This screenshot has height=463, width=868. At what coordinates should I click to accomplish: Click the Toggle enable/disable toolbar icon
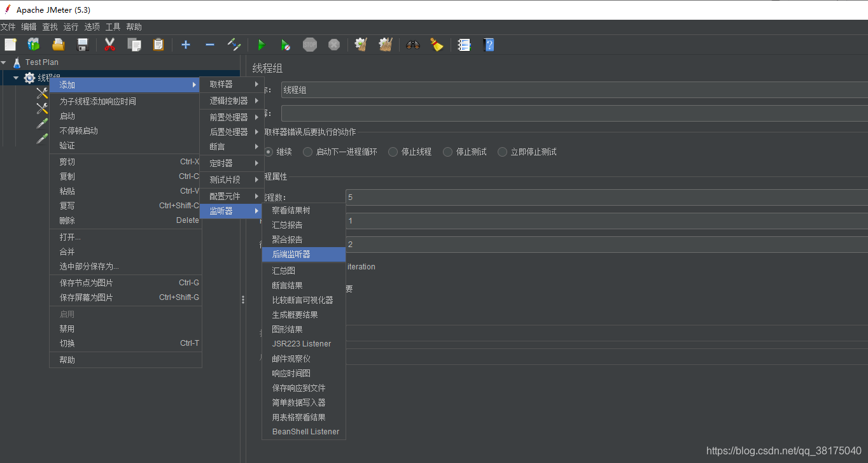(234, 45)
